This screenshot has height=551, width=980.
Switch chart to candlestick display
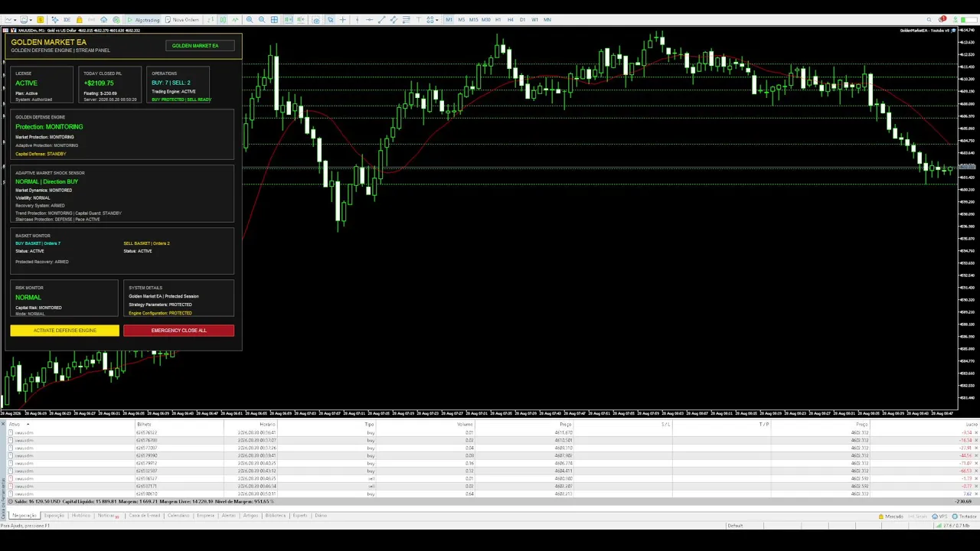[x=223, y=20]
